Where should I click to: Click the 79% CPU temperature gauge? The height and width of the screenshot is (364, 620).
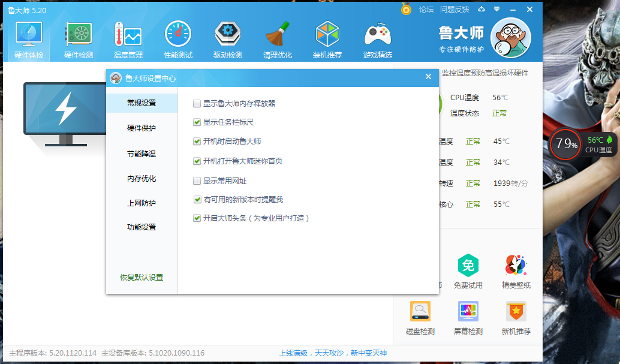point(564,144)
